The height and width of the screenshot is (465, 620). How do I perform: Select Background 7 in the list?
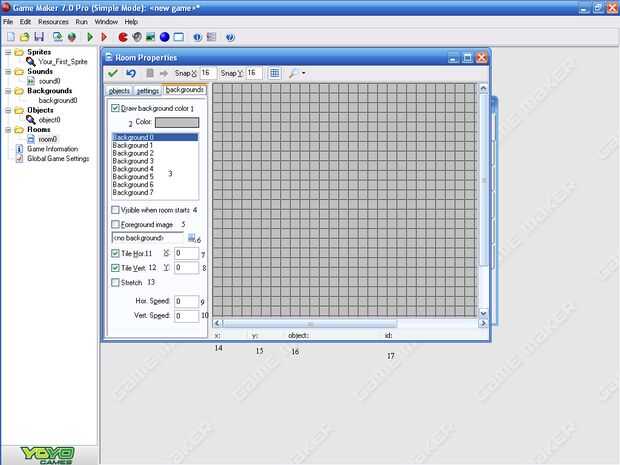point(155,193)
